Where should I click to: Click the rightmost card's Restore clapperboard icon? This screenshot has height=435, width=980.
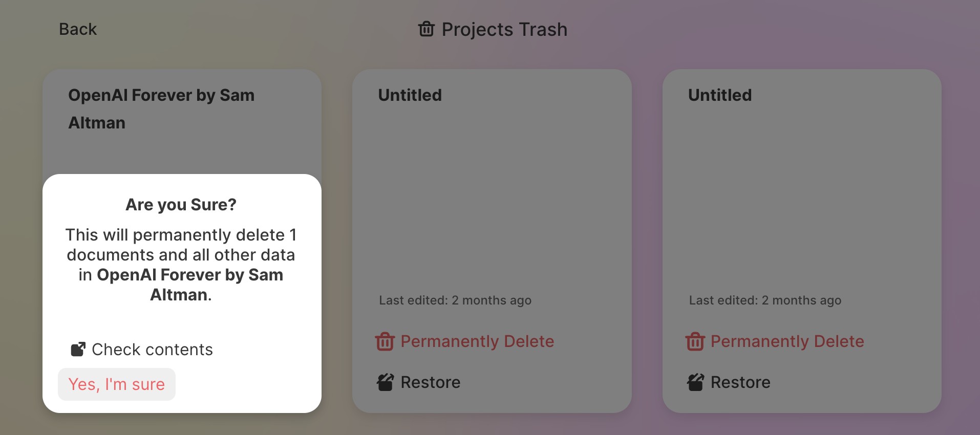pos(695,382)
